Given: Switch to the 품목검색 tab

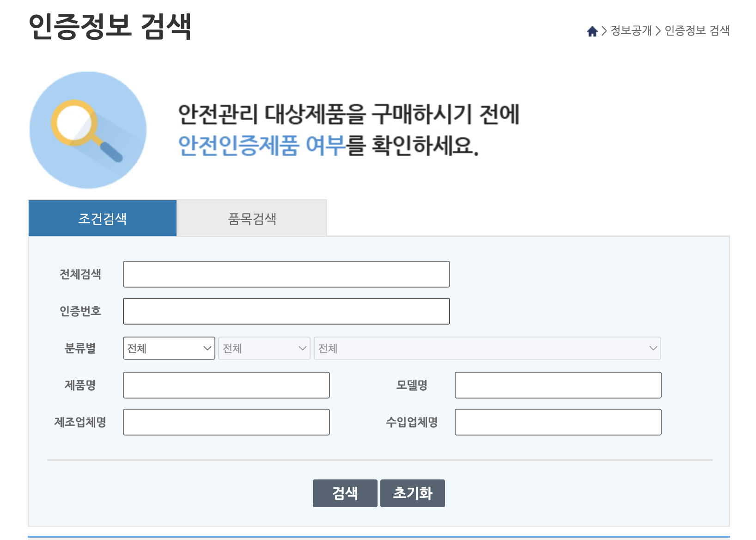Looking at the screenshot, I should 251,218.
